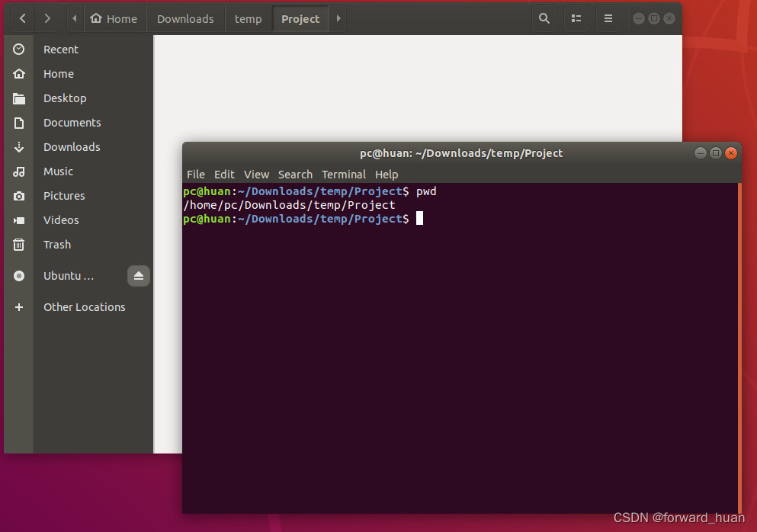Click the Videos icon in the sidebar
The image size is (757, 532).
coord(19,220)
